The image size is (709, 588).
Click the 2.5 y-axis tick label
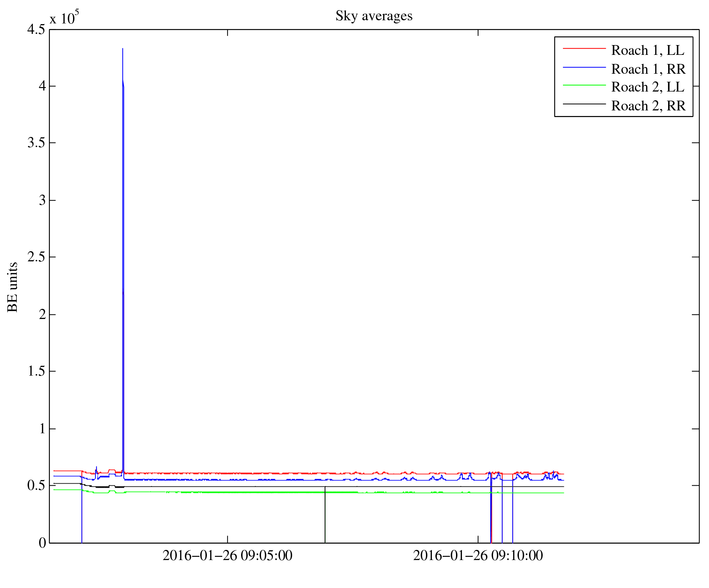(36, 257)
